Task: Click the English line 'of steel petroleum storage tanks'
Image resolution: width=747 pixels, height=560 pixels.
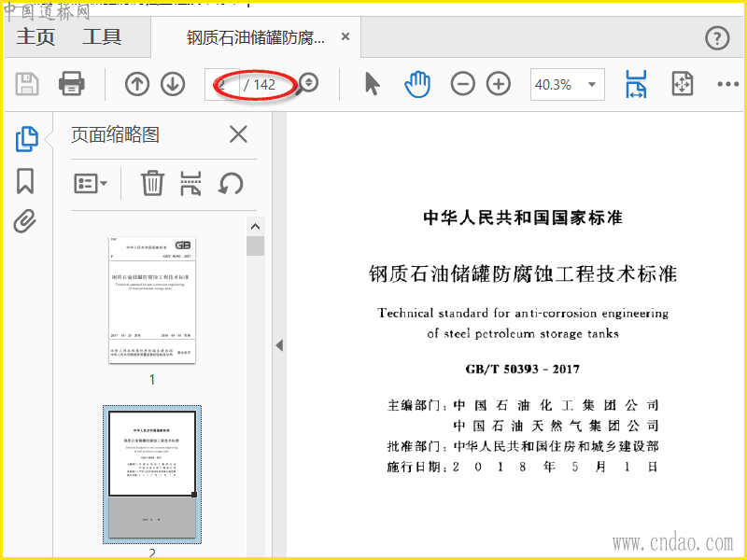Action: pos(523,333)
